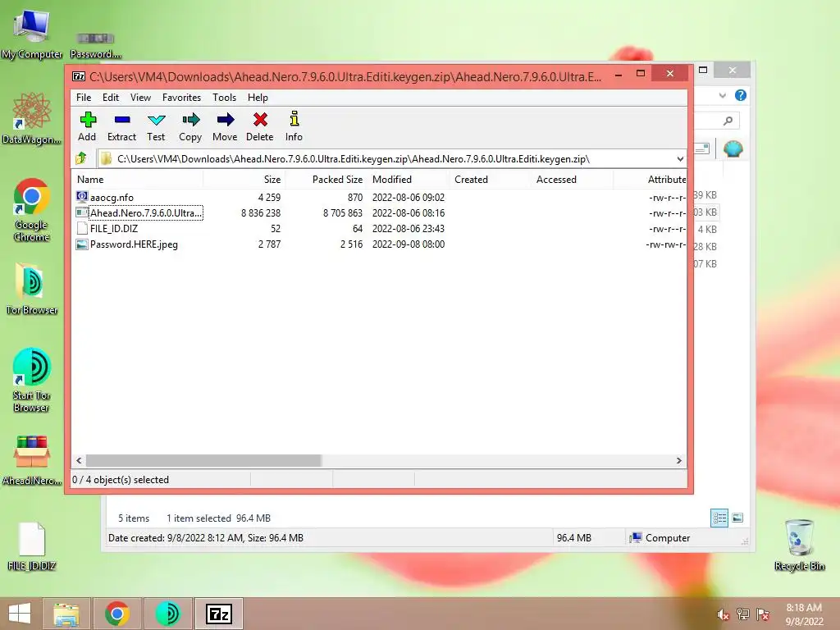
Task: Sort by the Accessed column header
Action: click(572, 180)
